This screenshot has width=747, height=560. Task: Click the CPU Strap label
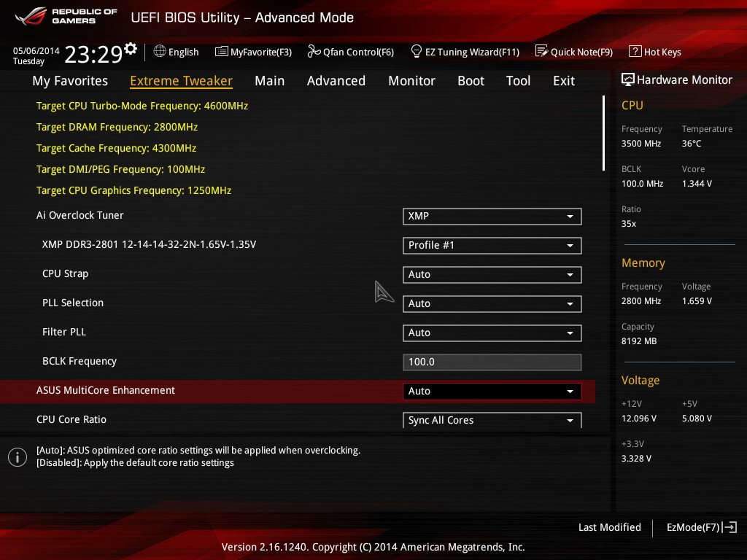(x=65, y=274)
